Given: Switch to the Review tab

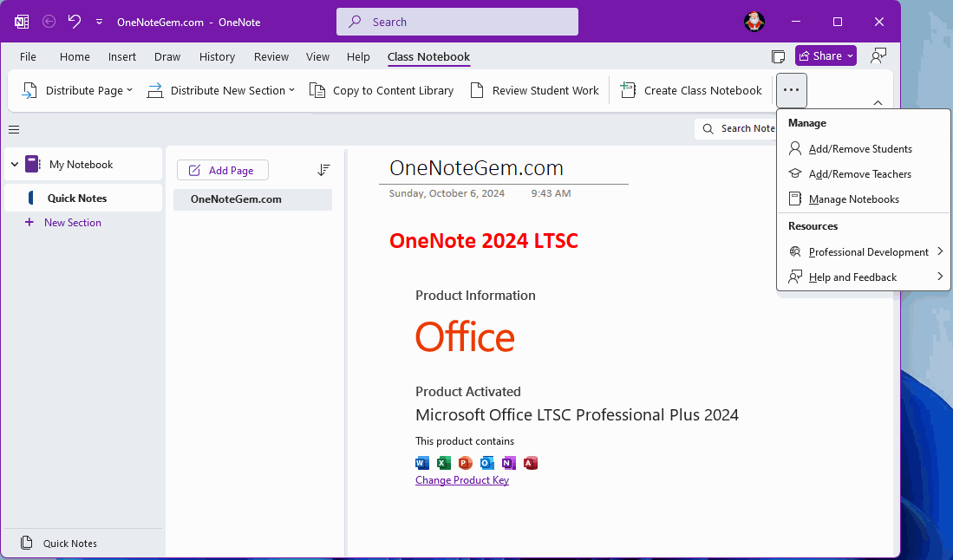Looking at the screenshot, I should coord(271,56).
